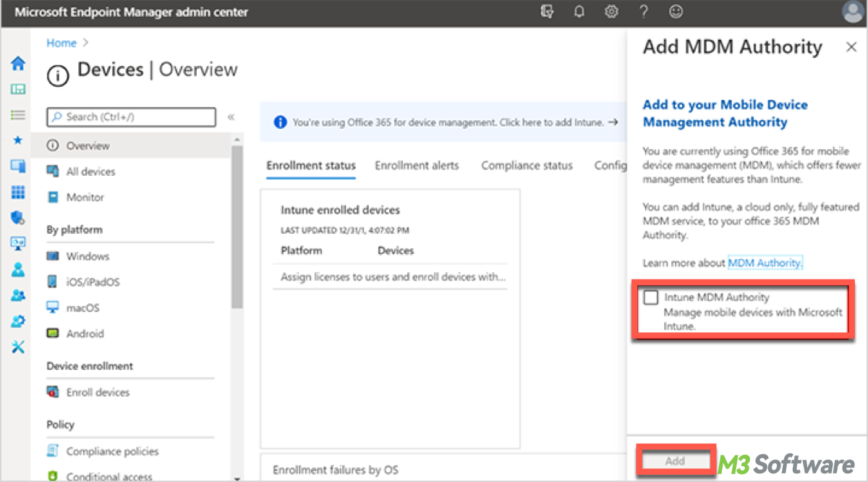Viewport: 868px width, 482px height.
Task: Open the Favorites star icon
Action: [x=18, y=140]
